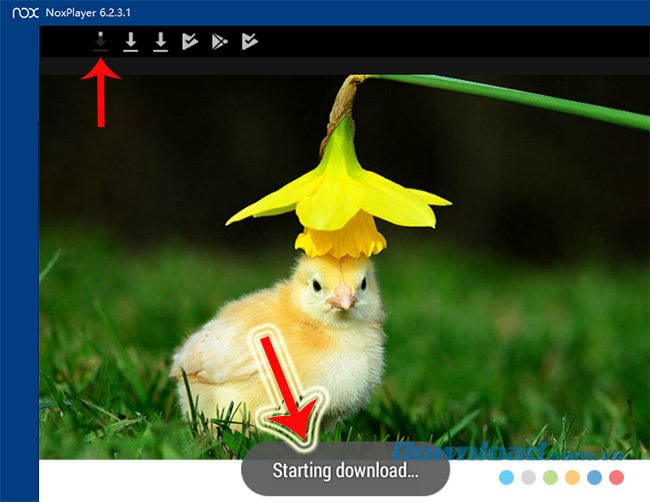650x502 pixels.
Task: Tap the completed download icon beside the dimmed one
Action: click(x=131, y=41)
